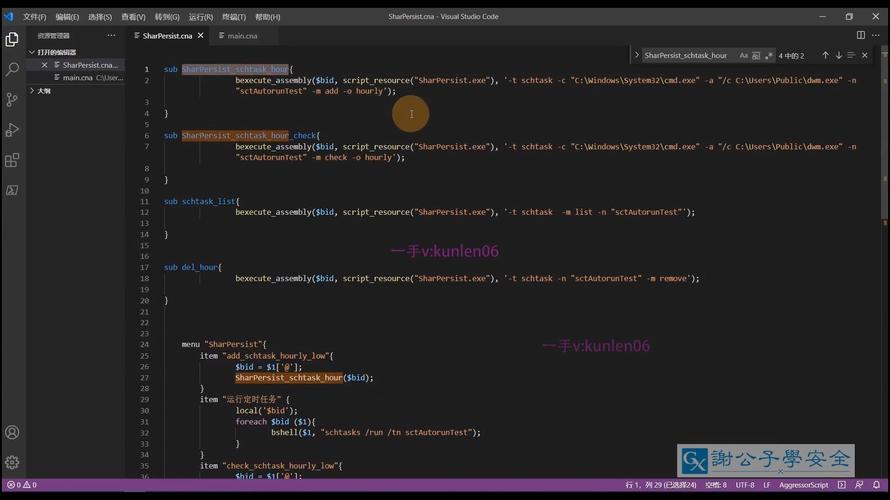
Task: Open explorer panel more actions ellipsis
Action: click(111, 35)
